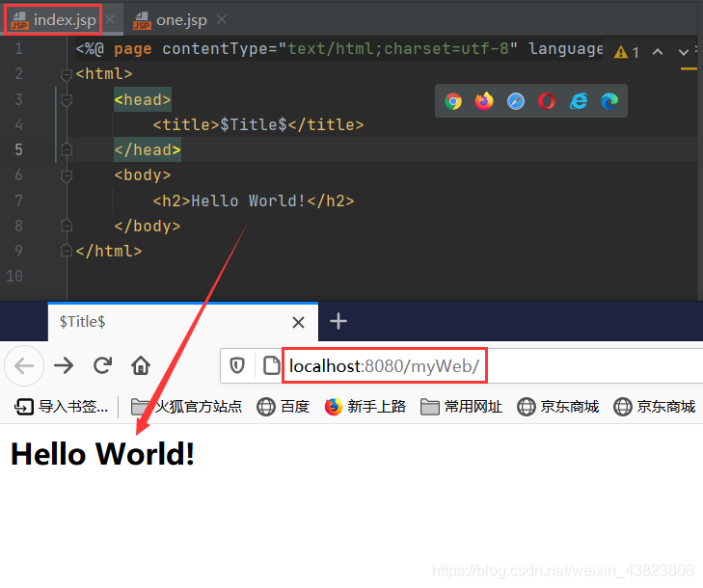Open page in Internet Explorer icon
This screenshot has width=703, height=588.
pyautogui.click(x=579, y=101)
